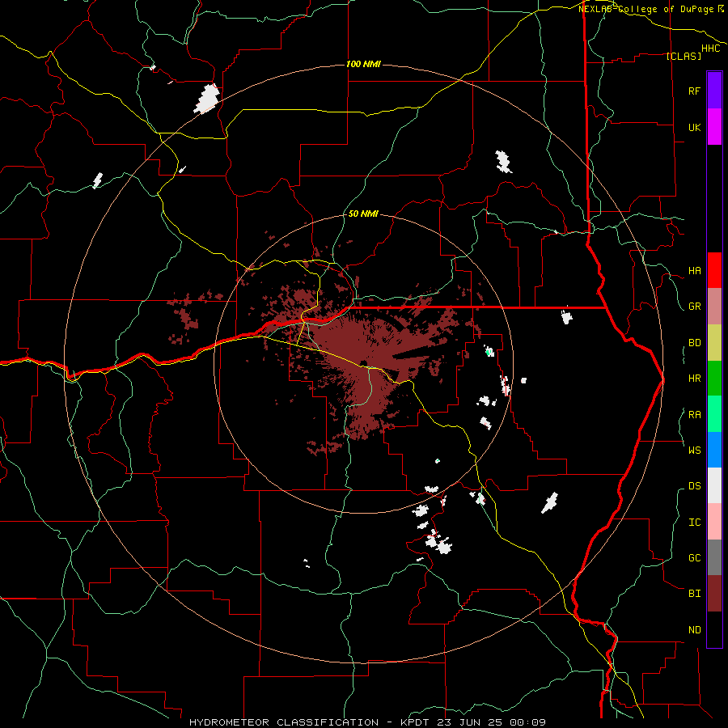The height and width of the screenshot is (728, 728).
Task: Click the red HA color swatch
Action: [714, 270]
